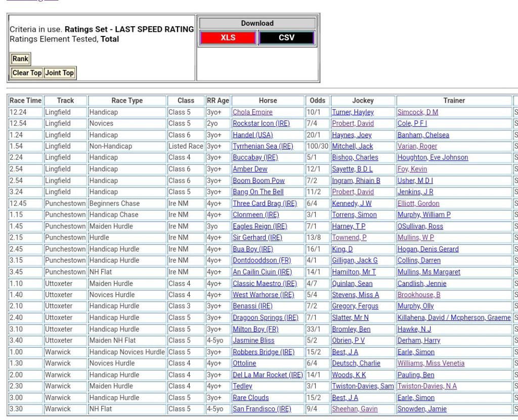Screen dimensions: 518x420
Task: Click jockey Twiston-Davies, Sam
Action: pos(363,386)
